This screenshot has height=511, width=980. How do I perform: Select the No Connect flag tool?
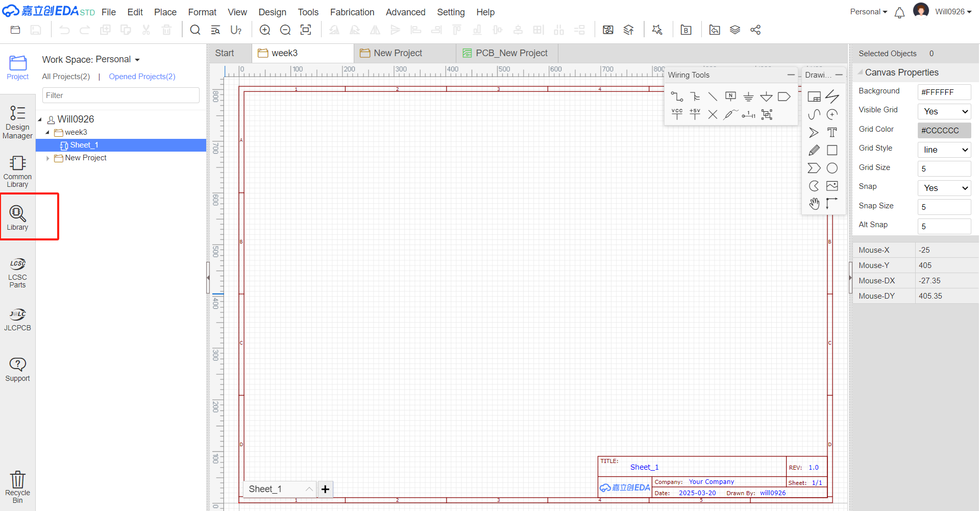click(713, 114)
